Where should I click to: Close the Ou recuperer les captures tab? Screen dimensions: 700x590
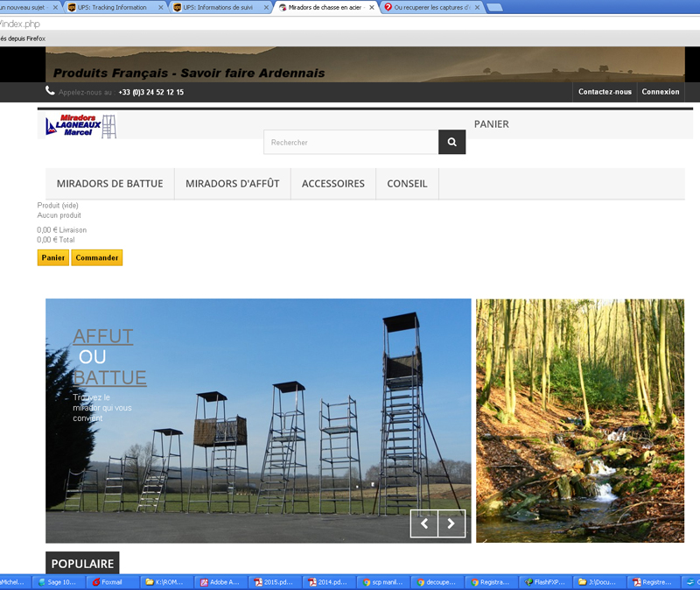[x=477, y=7]
